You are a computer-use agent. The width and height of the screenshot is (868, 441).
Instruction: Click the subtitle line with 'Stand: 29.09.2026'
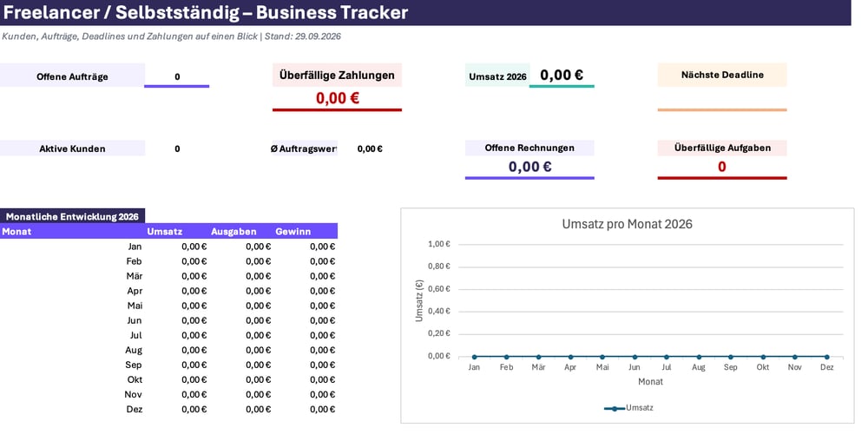point(171,36)
